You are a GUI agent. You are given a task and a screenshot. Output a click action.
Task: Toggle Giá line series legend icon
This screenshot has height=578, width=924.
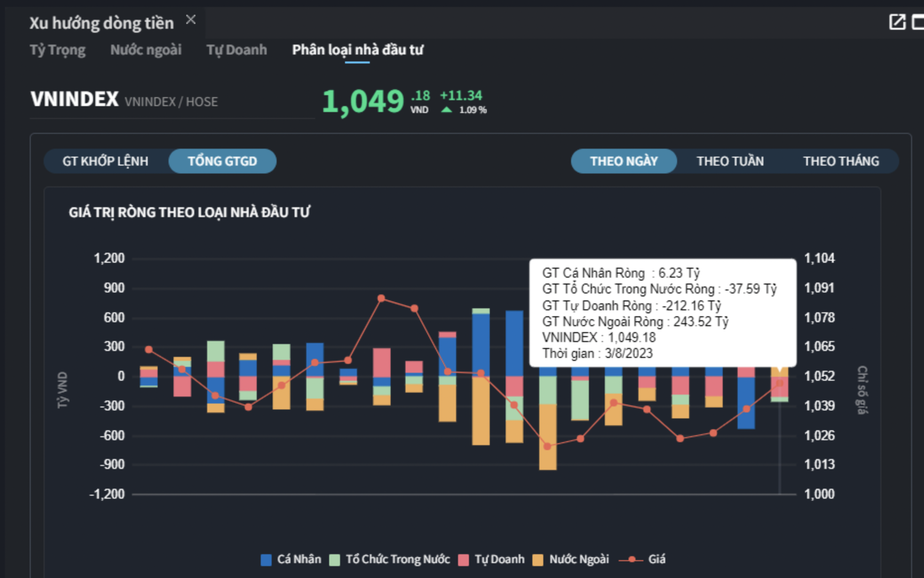tap(632, 560)
